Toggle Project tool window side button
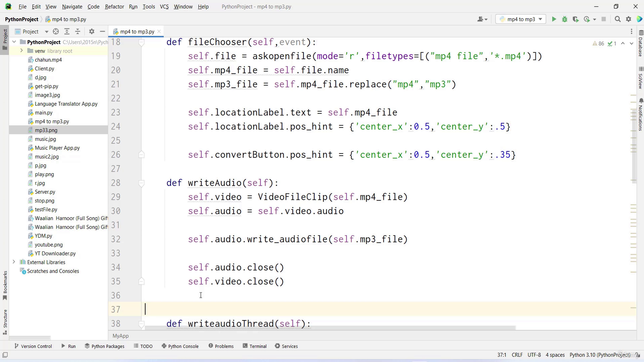 [x=5, y=40]
